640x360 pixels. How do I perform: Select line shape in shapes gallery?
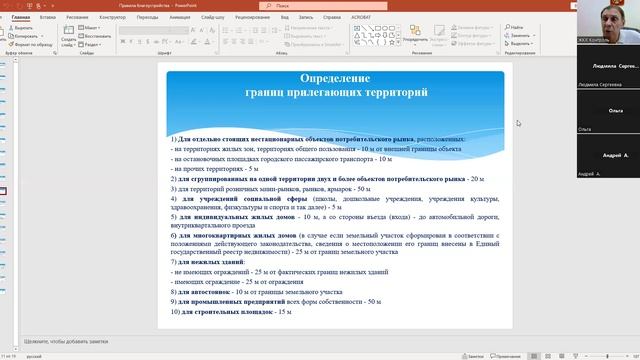[364, 29]
